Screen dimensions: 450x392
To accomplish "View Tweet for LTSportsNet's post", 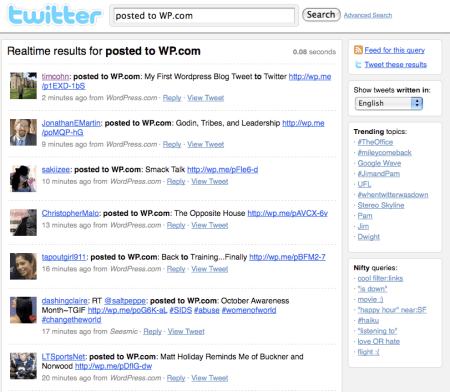I will (210, 378).
